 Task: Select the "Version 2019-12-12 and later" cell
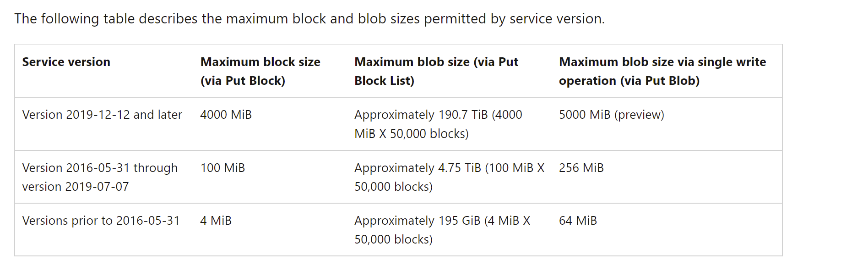(x=102, y=115)
